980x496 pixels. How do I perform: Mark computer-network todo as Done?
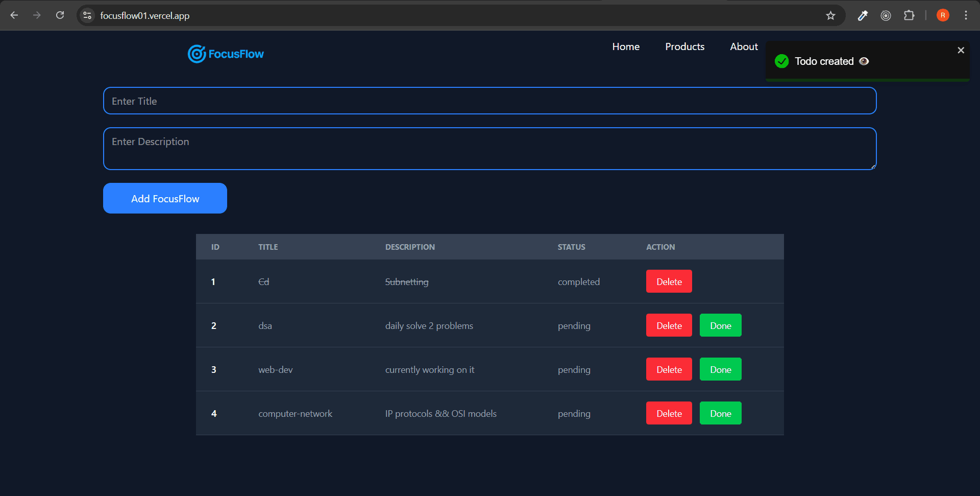720,413
